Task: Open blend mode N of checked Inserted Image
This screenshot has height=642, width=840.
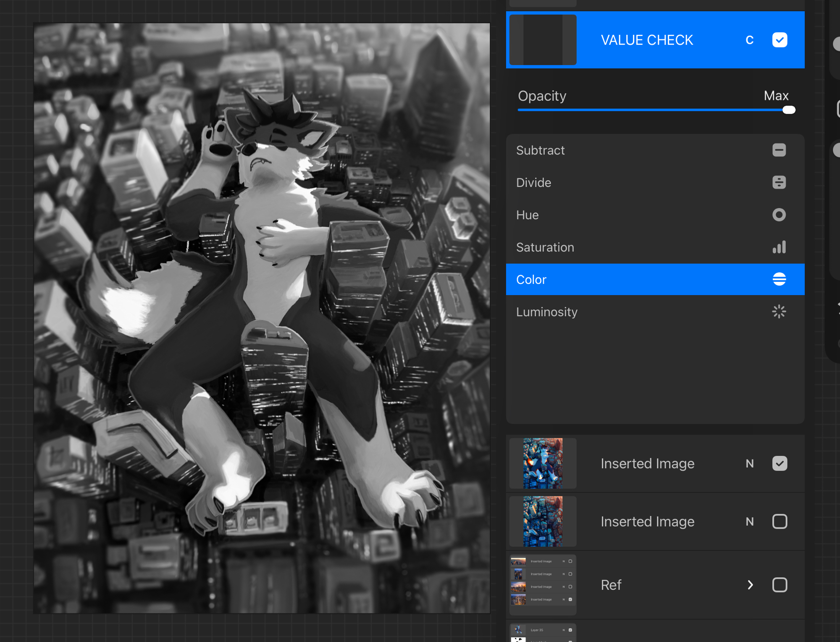Action: [749, 463]
